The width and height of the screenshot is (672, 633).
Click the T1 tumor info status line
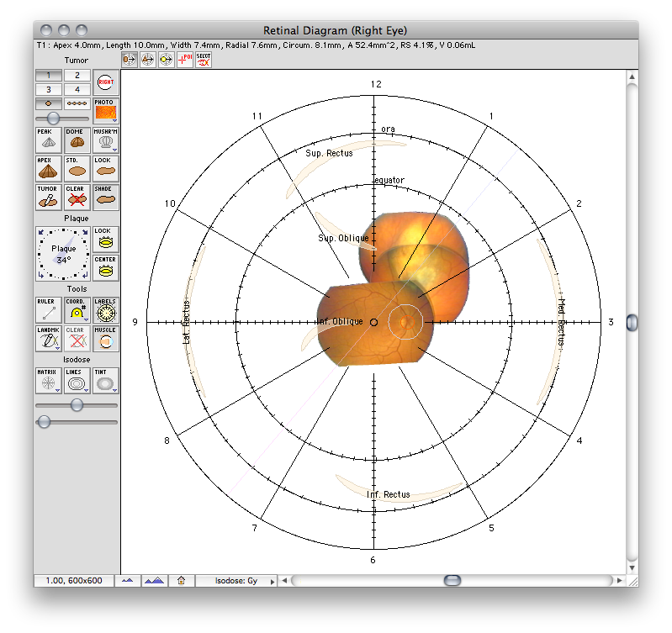tap(256, 45)
